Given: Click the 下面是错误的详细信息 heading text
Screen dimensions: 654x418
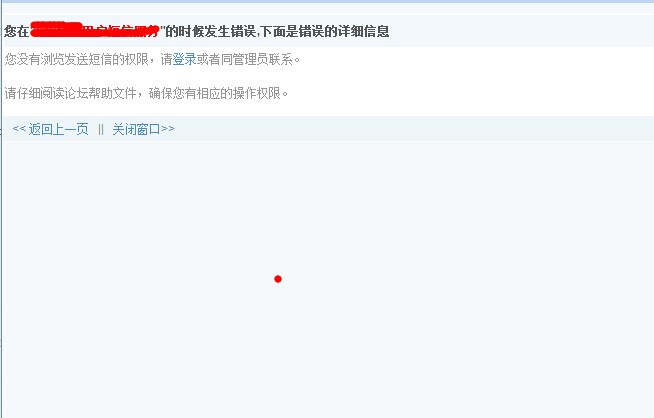Looking at the screenshot, I should pyautogui.click(x=324, y=31).
